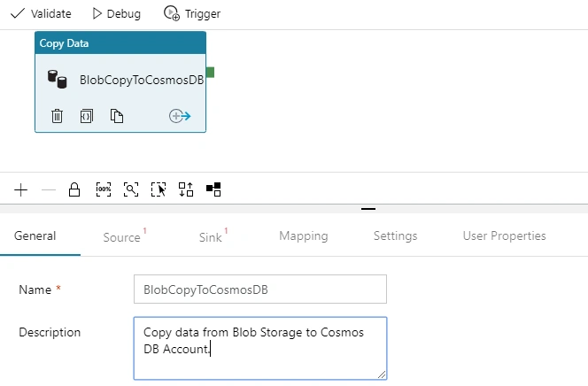Clone the Copy Data activity

click(117, 116)
